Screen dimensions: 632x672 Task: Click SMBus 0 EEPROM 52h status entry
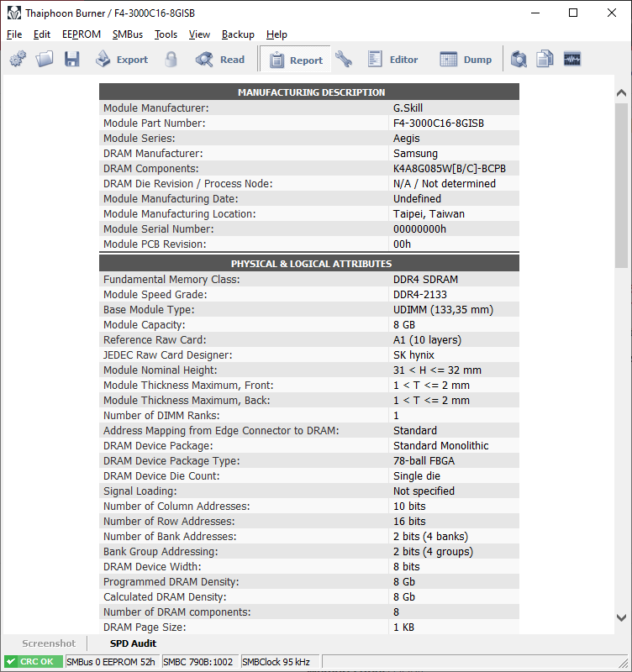(x=111, y=662)
